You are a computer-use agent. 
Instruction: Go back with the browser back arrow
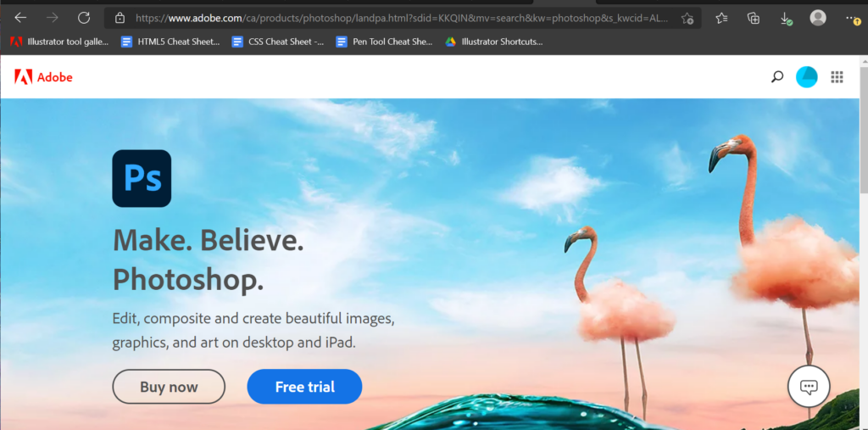tap(20, 18)
